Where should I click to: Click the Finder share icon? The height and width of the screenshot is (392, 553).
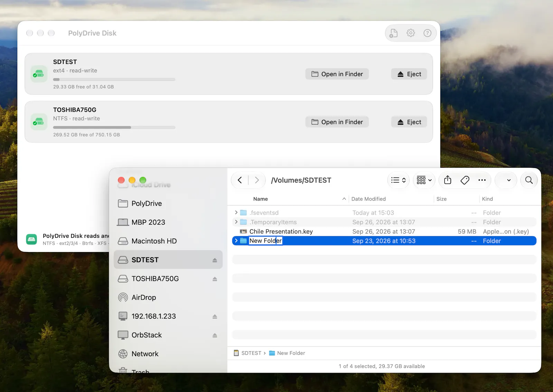(448, 180)
